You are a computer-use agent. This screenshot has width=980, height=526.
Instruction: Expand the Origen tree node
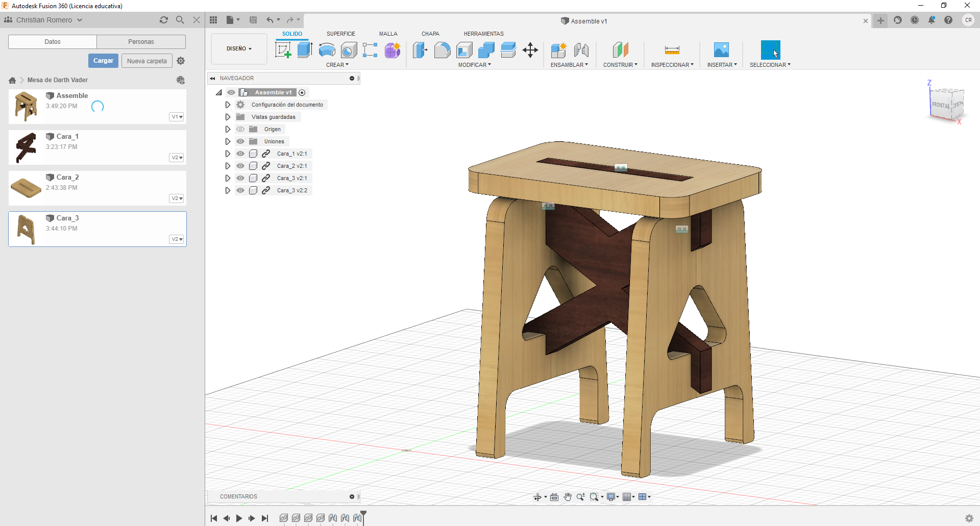[228, 129]
